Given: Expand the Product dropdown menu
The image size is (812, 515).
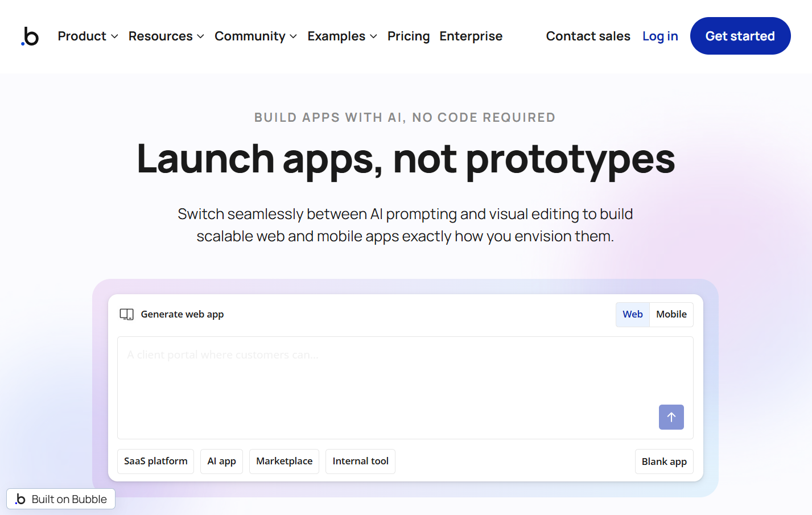Looking at the screenshot, I should coord(88,36).
